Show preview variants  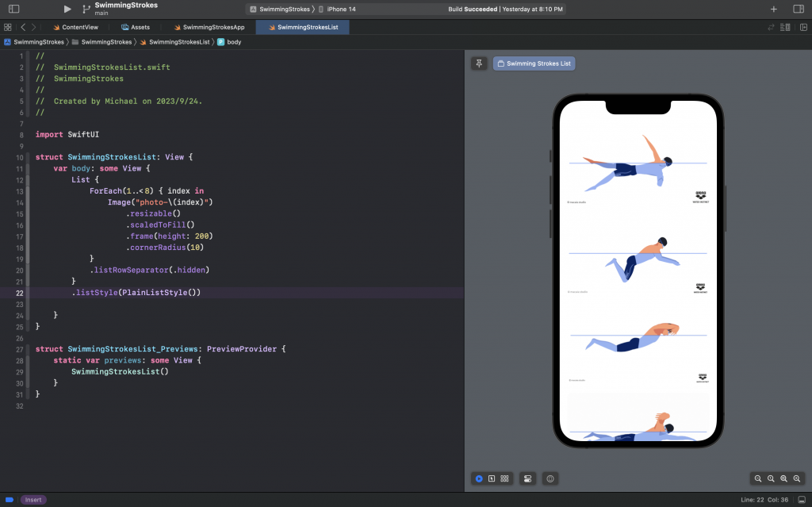(504, 478)
